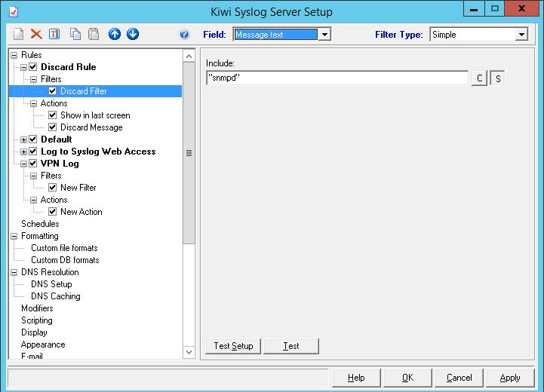Click the Test button
The image size is (544, 392).
pyautogui.click(x=291, y=346)
